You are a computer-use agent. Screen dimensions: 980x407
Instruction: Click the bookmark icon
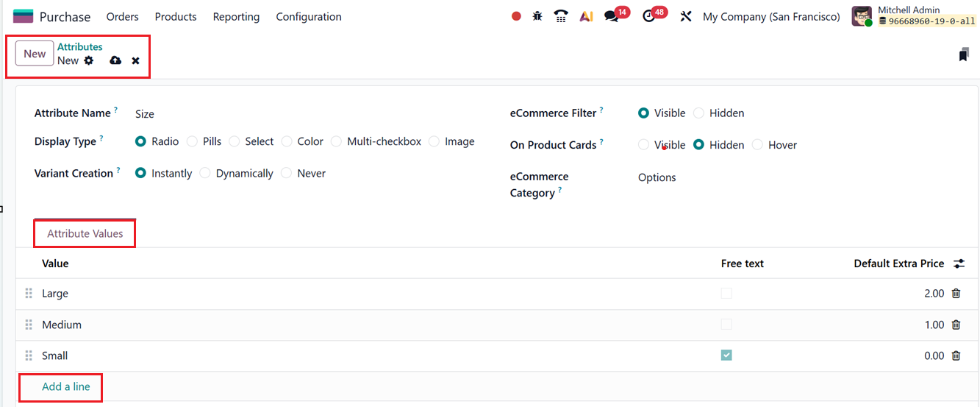(963, 54)
